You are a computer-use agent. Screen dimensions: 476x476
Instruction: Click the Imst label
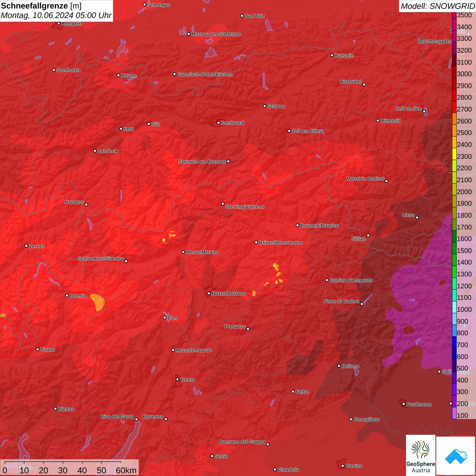129,129
